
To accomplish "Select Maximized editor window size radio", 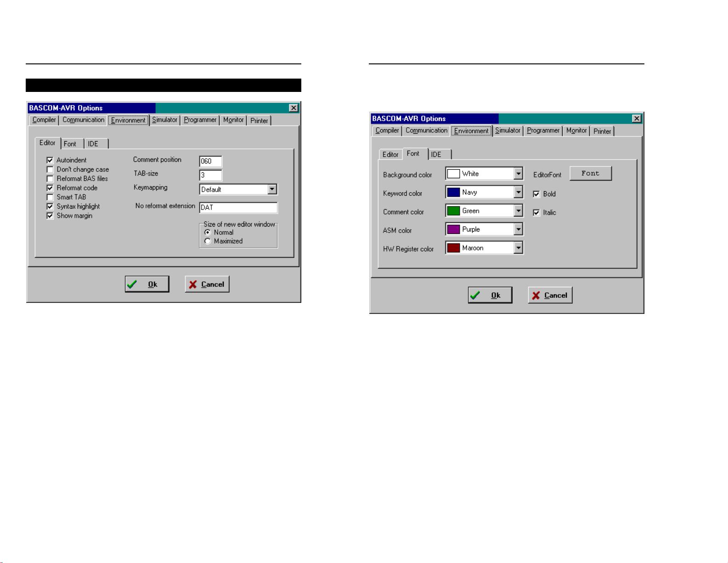I will (x=208, y=241).
